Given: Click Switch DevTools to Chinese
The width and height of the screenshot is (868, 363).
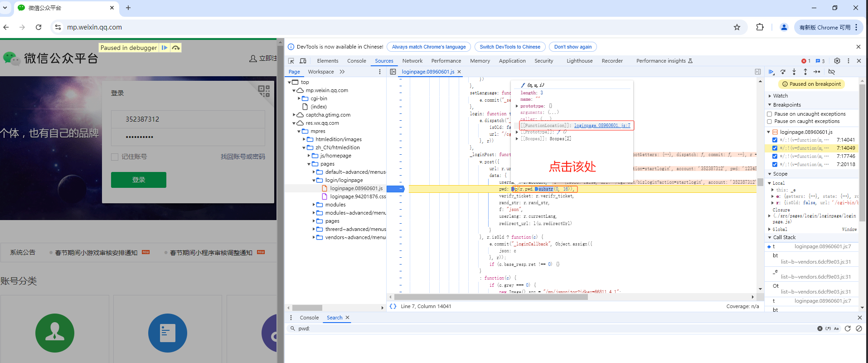Looking at the screenshot, I should pos(510,47).
